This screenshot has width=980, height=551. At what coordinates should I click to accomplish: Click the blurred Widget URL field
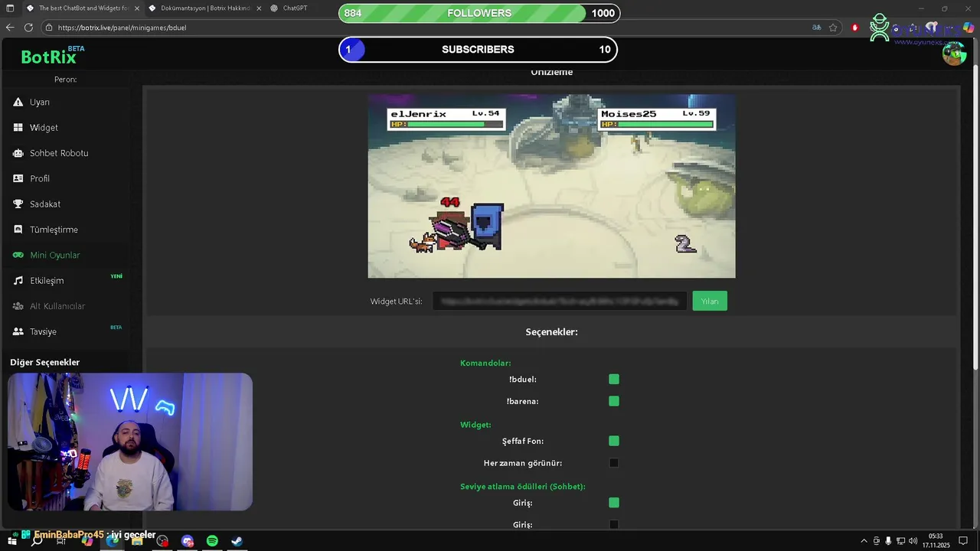pos(560,302)
